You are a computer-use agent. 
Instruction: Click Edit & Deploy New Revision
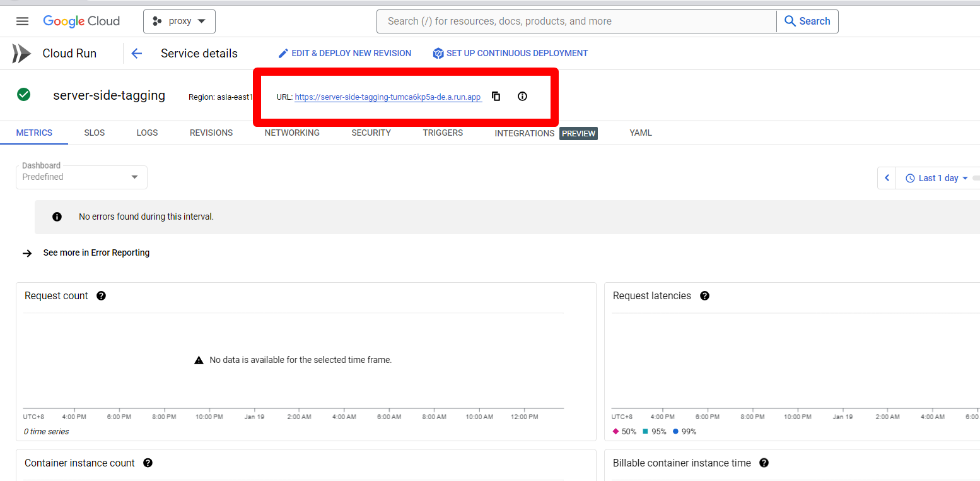[x=345, y=54]
